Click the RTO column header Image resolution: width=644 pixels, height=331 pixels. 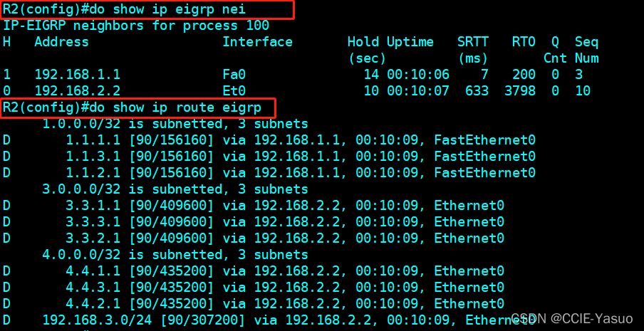point(523,42)
